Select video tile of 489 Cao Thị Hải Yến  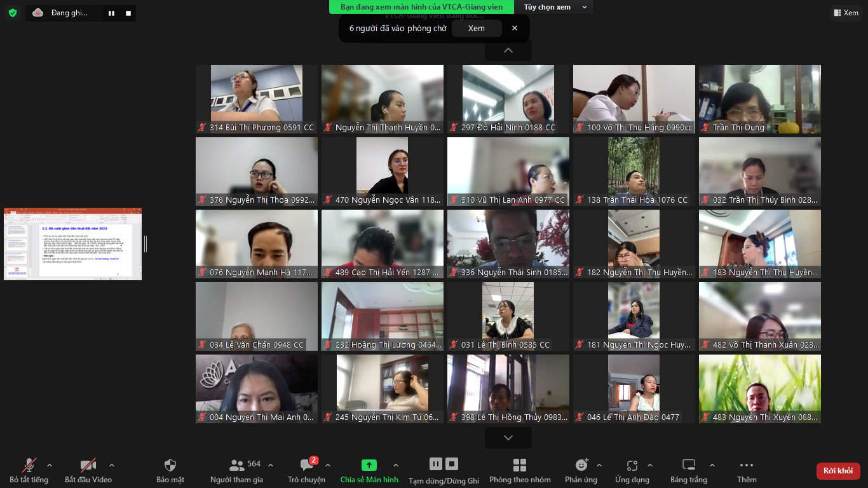[383, 244]
